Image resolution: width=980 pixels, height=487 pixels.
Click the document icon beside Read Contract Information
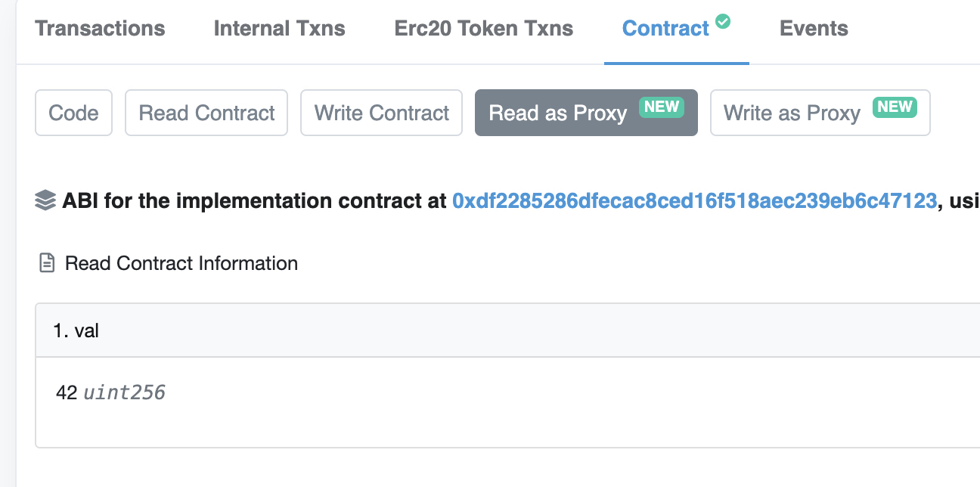[47, 263]
